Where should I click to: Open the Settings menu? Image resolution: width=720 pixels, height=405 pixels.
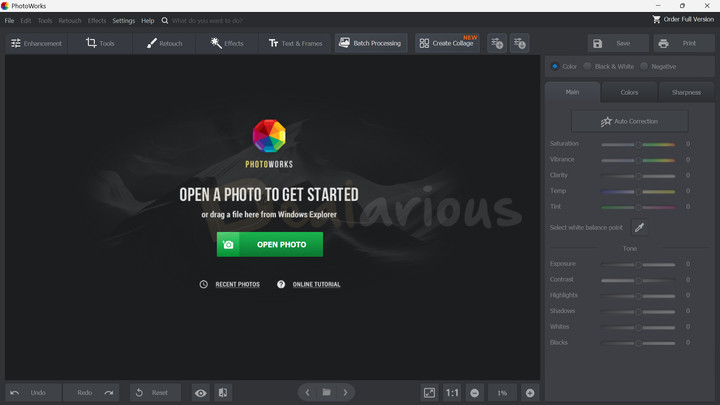click(124, 21)
